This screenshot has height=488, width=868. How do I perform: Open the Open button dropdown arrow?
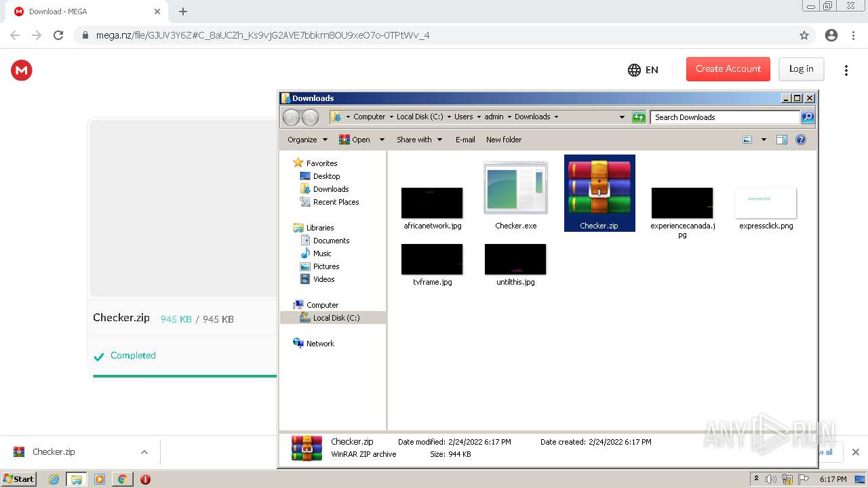click(x=382, y=140)
